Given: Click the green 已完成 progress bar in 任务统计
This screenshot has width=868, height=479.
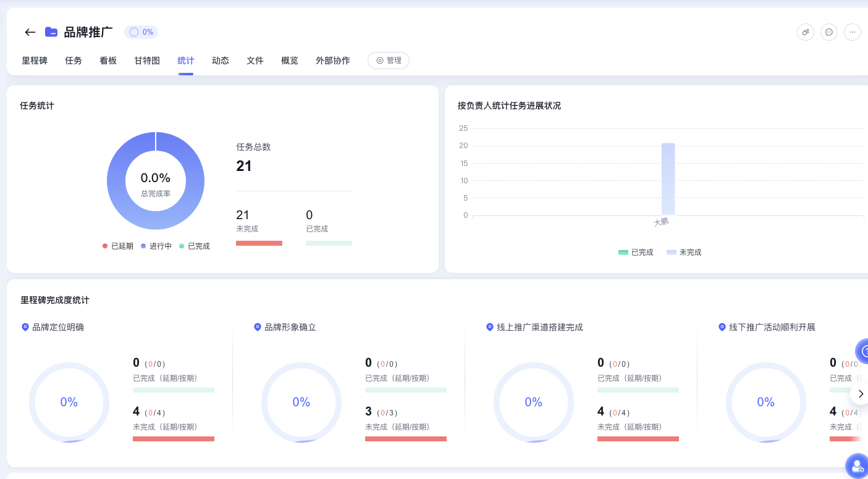Looking at the screenshot, I should tap(329, 243).
